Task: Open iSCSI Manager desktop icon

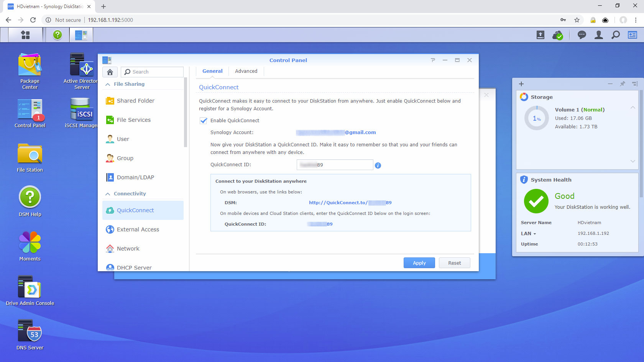Action: pos(82,113)
